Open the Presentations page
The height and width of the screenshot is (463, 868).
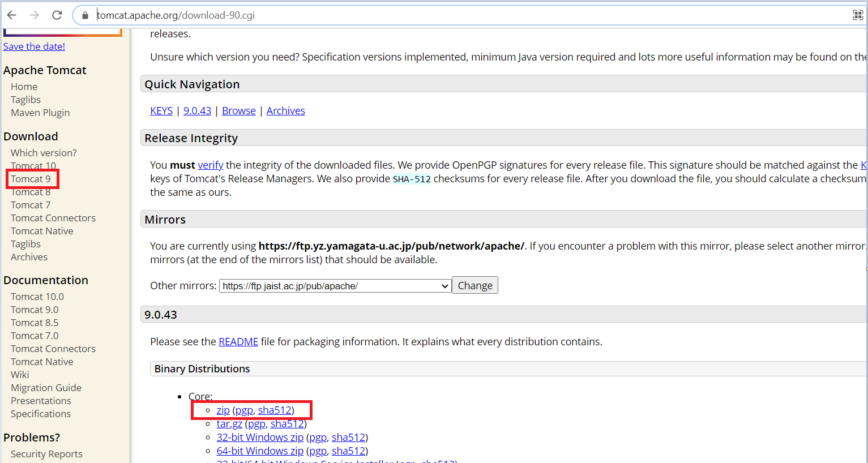[x=41, y=401]
